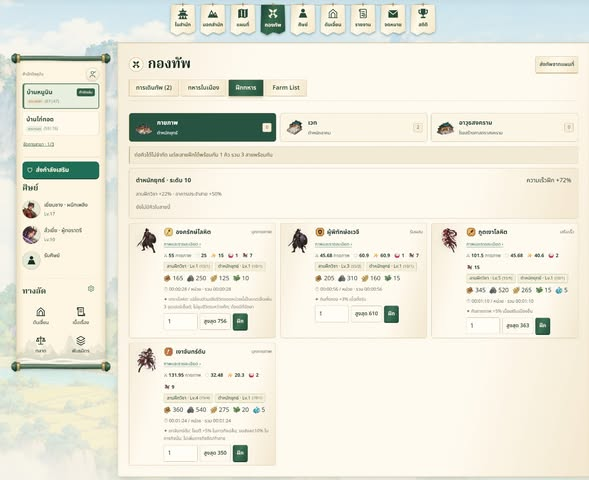The image size is (589, 480).
Task: Open the envelope mail nav banner
Action: [393, 19]
